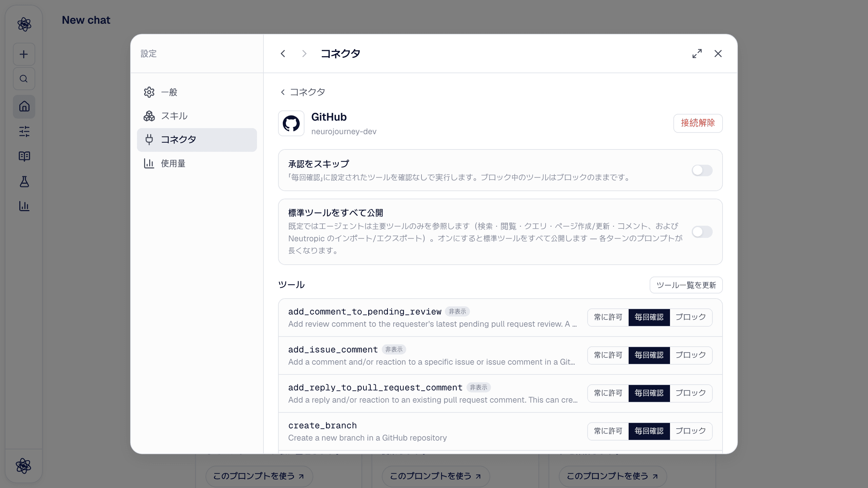Open the search magnifier icon in sidebar

click(24, 79)
